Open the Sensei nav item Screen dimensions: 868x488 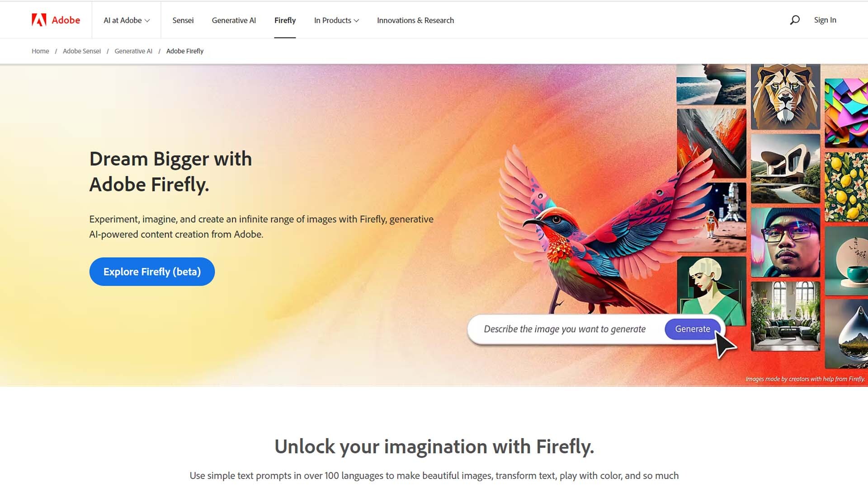click(183, 20)
